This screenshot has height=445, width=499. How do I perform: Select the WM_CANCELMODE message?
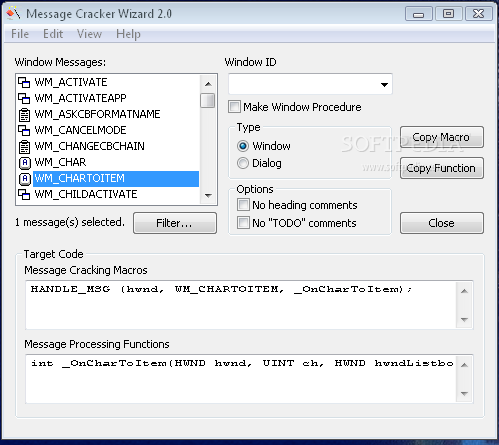[80, 130]
